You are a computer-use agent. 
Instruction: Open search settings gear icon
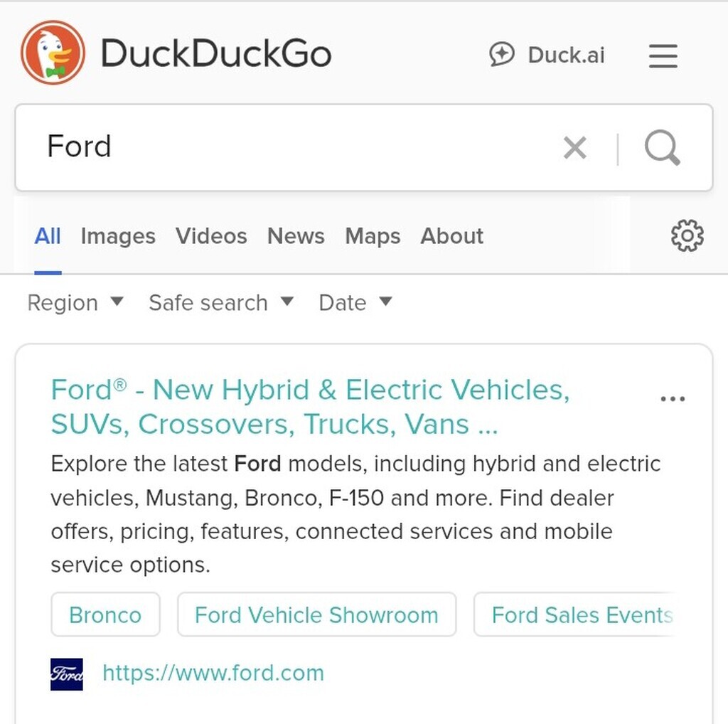(687, 236)
